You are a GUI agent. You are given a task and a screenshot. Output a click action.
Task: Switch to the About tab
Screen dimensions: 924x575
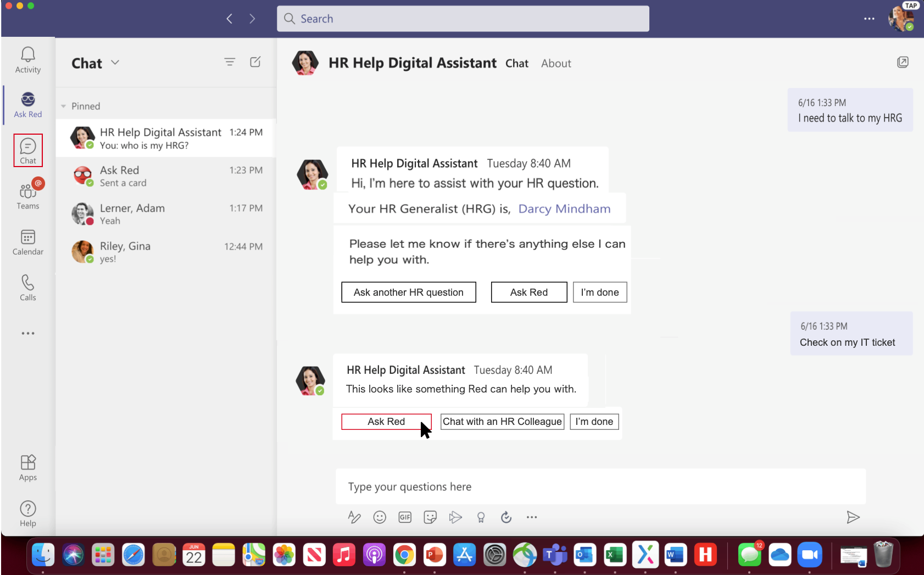pos(556,64)
